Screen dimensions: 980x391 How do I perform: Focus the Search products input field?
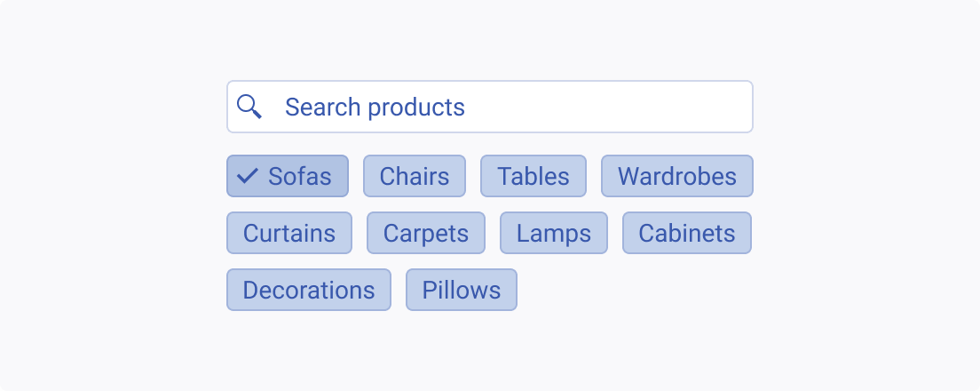(490, 107)
